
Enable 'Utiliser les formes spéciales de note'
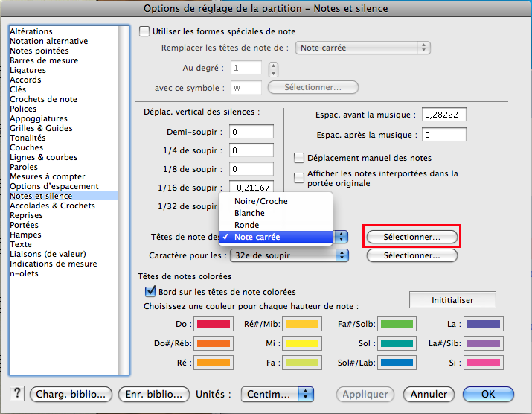click(x=144, y=31)
